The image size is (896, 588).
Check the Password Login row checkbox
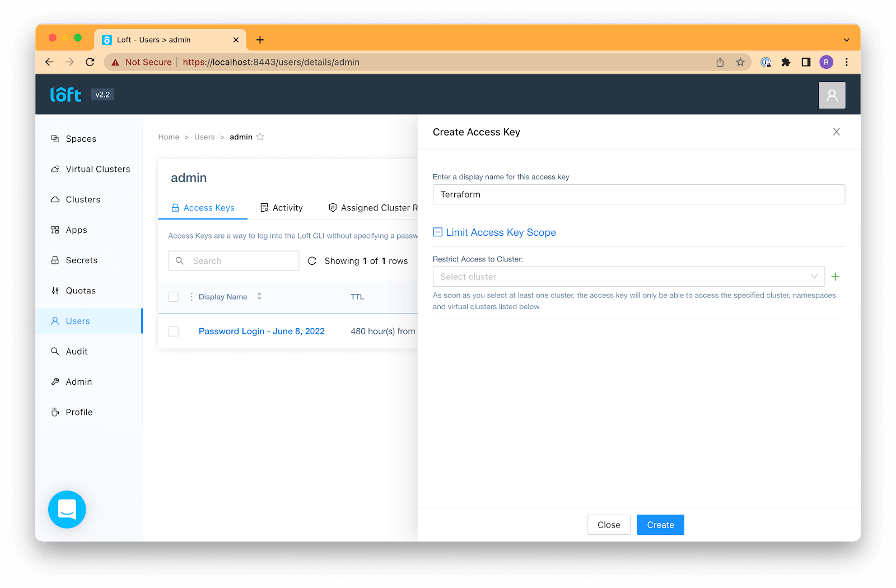(x=174, y=332)
